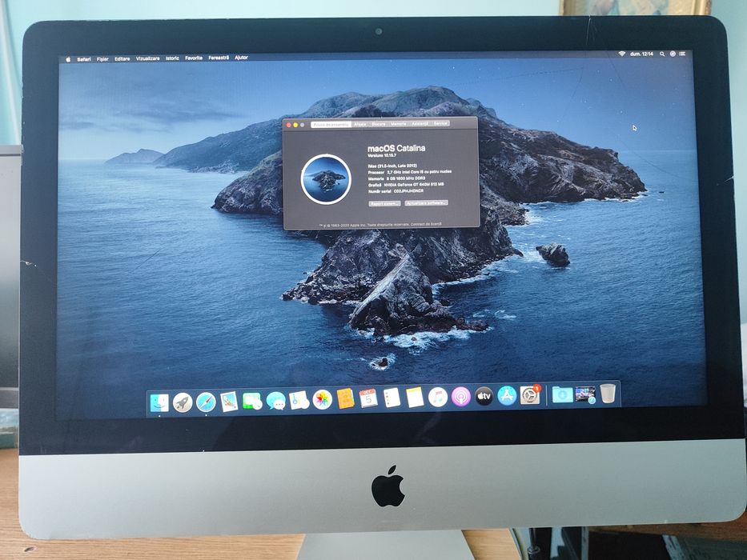The width and height of the screenshot is (747, 560).
Task: Switch to the Asistență tab
Action: coord(420,123)
